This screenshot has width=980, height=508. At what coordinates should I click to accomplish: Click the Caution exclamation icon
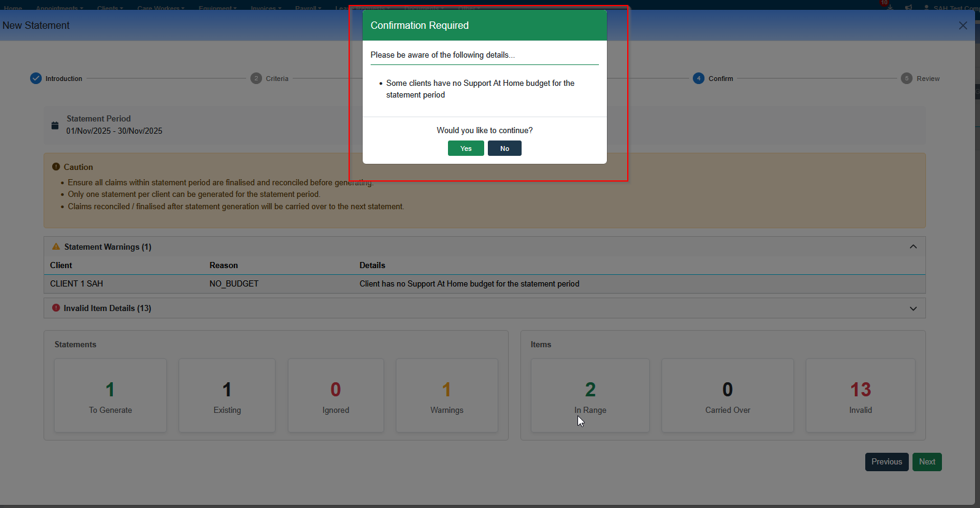pyautogui.click(x=56, y=167)
